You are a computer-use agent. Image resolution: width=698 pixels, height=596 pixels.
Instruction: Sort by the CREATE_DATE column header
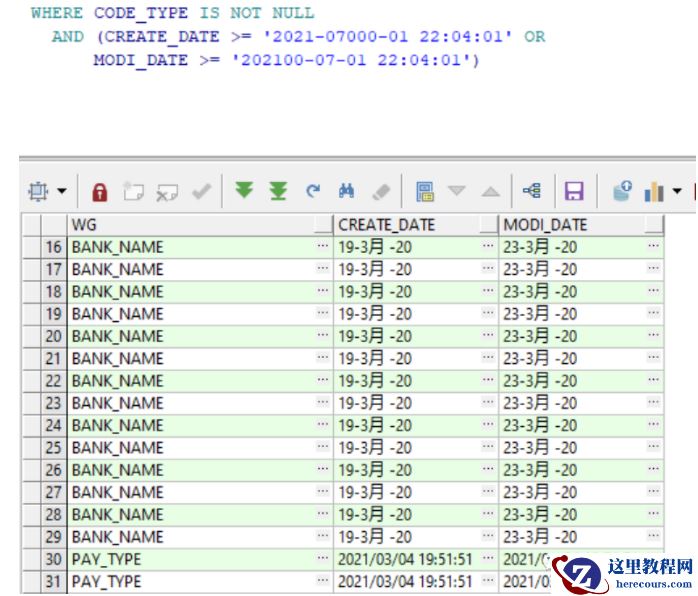[x=416, y=225]
